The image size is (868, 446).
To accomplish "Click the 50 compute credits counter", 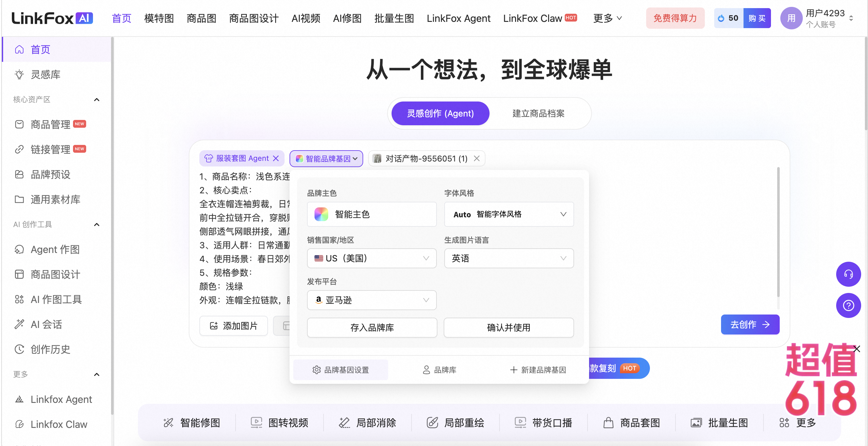I will [x=729, y=18].
